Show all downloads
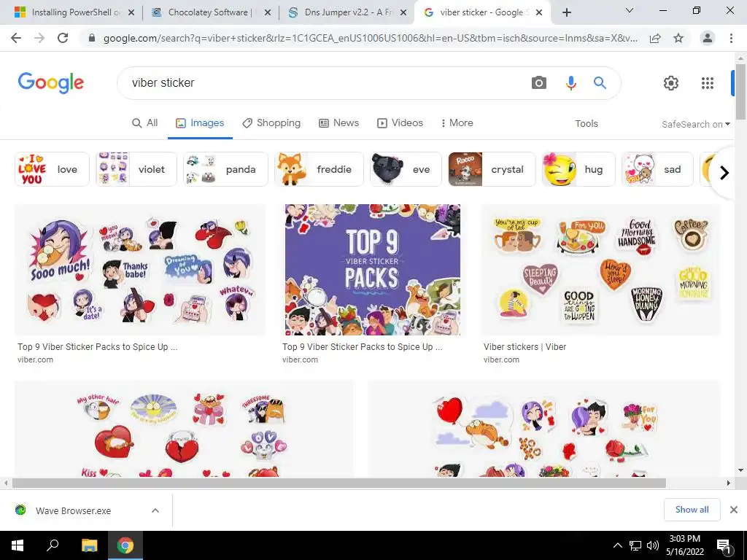Viewport: 747px width, 560px height. (x=692, y=510)
